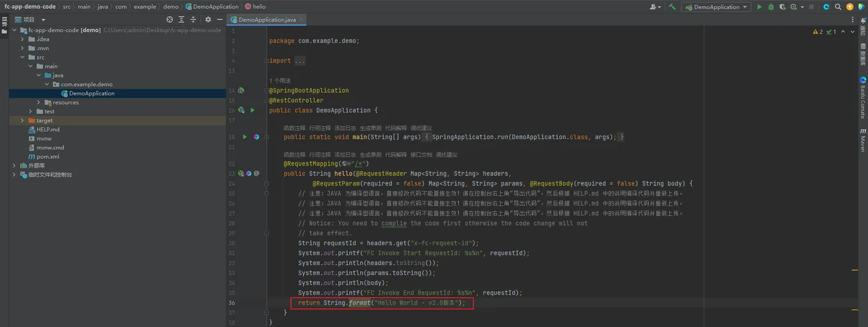Click the run gutter icon beside main method
Screen dimensions: 868x327
click(x=244, y=137)
